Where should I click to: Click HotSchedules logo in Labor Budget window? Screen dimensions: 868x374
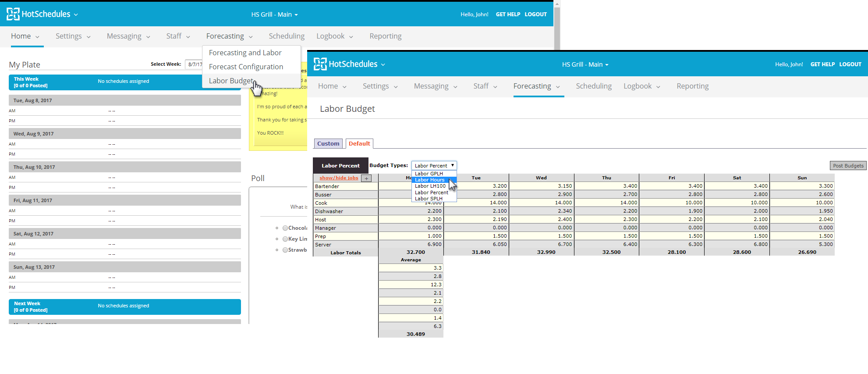[x=349, y=64]
